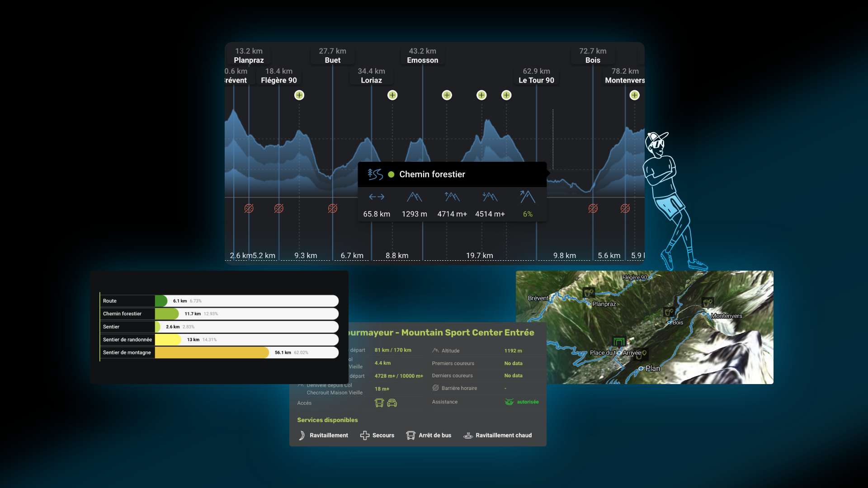Click the finish arch icon above Arrivée
The height and width of the screenshot is (488, 868).
tap(619, 342)
